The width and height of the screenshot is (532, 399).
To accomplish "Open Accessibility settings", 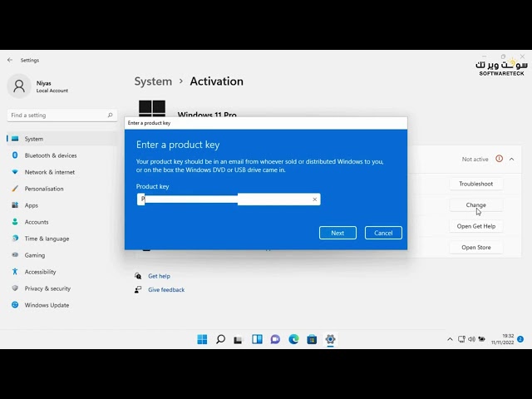I will (62, 272).
